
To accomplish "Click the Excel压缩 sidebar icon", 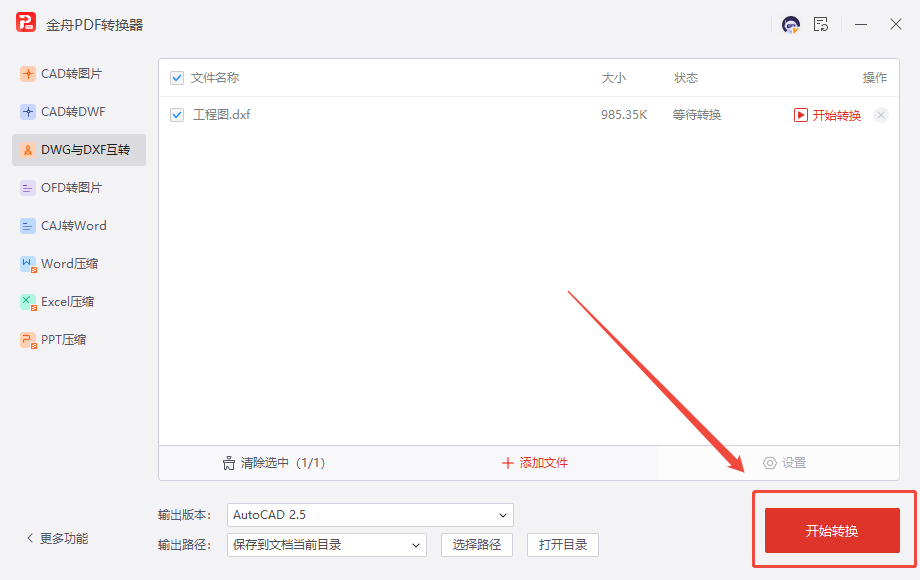I will tap(28, 303).
